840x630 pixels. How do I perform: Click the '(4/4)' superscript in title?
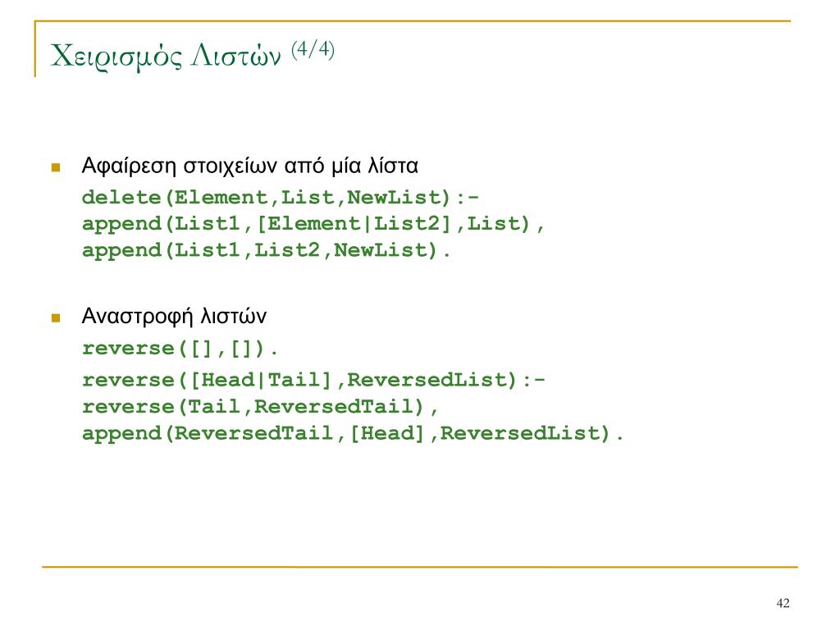click(x=313, y=49)
